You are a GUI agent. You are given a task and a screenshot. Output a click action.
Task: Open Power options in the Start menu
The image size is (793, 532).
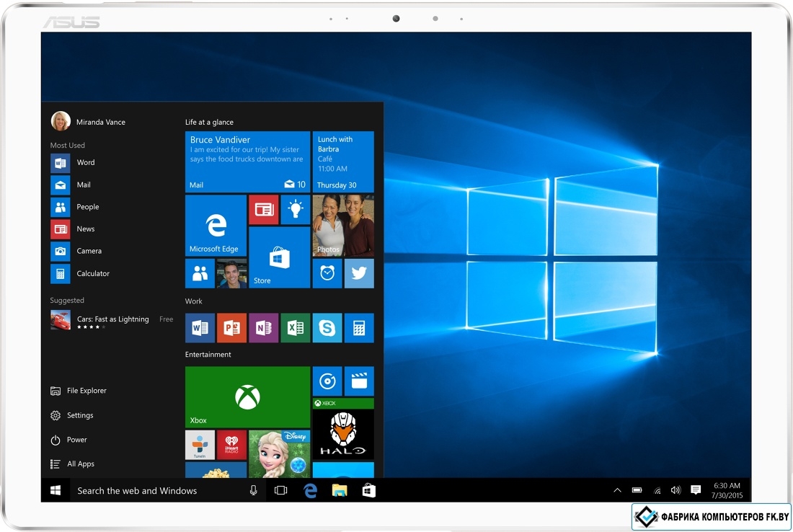click(x=69, y=440)
